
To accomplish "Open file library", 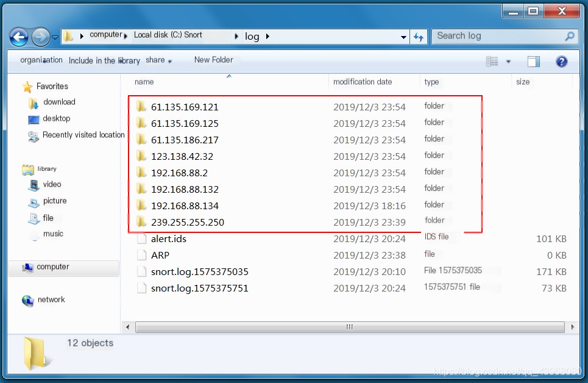I will [x=48, y=218].
